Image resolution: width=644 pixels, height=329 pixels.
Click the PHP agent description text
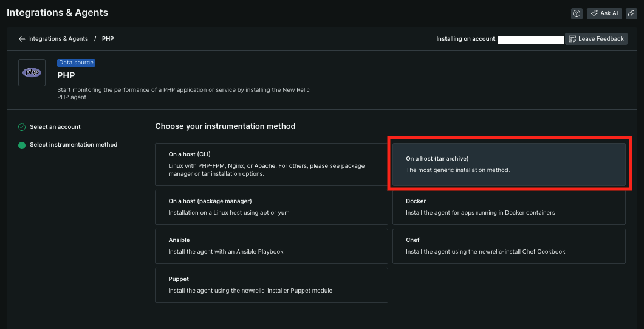[x=183, y=94]
